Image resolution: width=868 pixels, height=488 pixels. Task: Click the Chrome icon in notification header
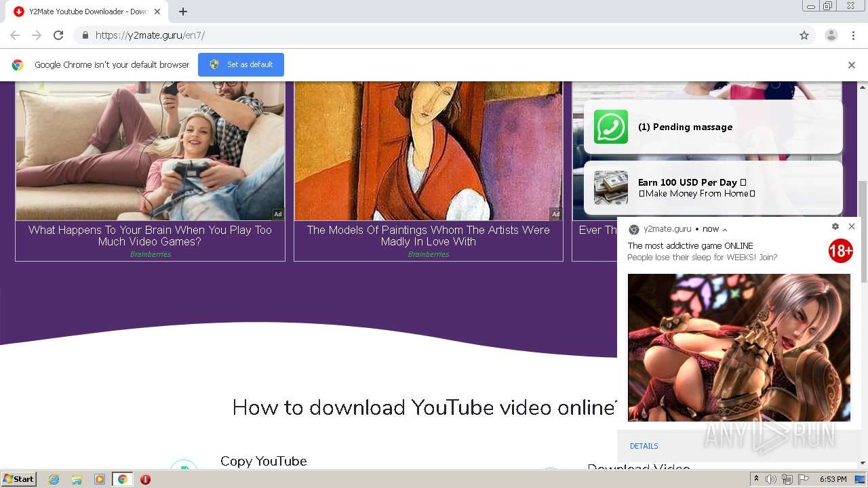click(634, 229)
